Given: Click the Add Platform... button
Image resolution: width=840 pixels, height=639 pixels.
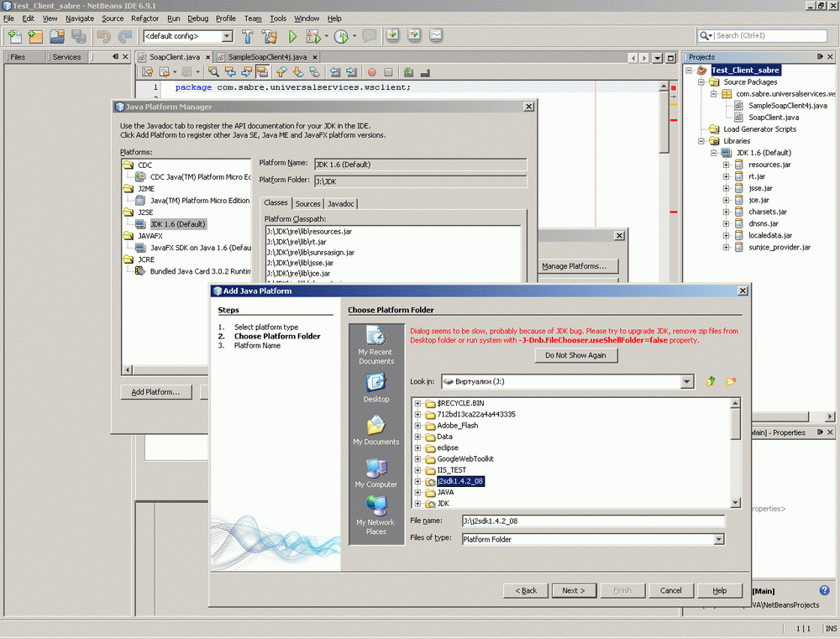Looking at the screenshot, I should point(155,392).
